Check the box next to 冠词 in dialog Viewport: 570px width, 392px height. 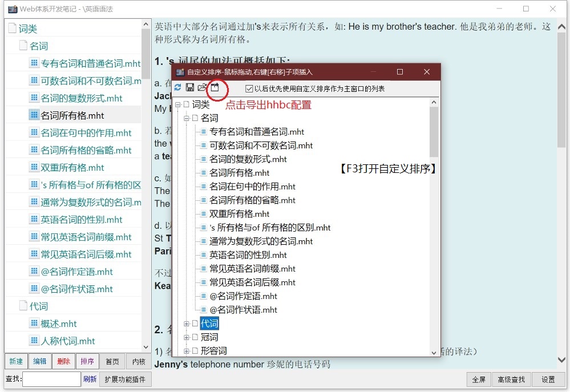click(195, 337)
